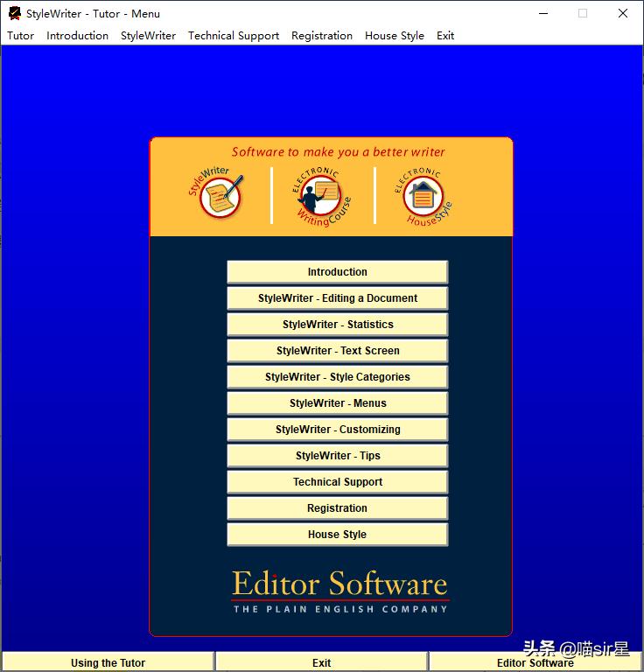Click the StyleWriter scroll-and-pen logo icon
Viewport: 644px width, 672px height.
(216, 192)
